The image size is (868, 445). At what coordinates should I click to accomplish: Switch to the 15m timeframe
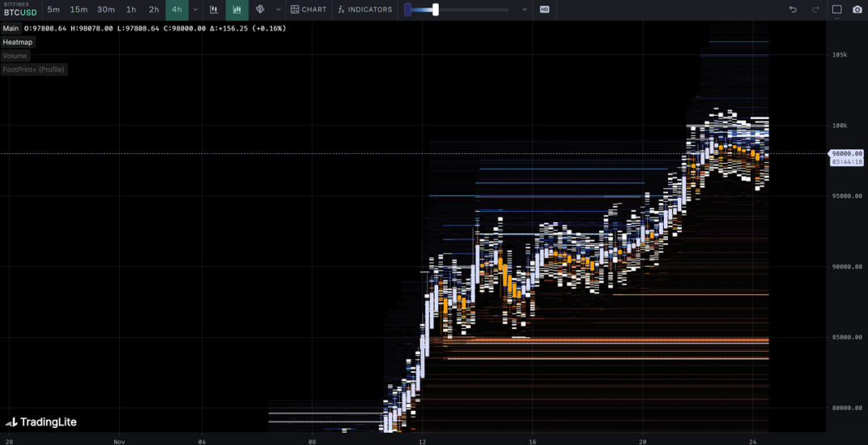79,10
